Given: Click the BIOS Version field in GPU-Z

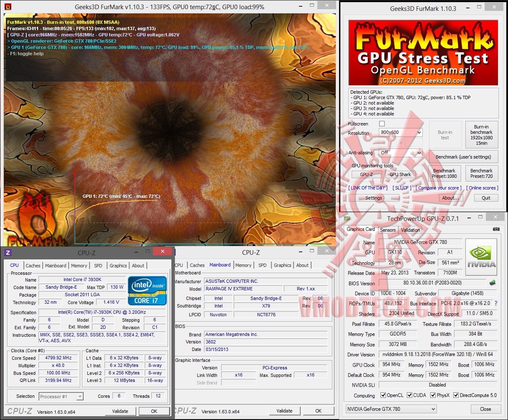Looking at the screenshot, I should pos(432,283).
